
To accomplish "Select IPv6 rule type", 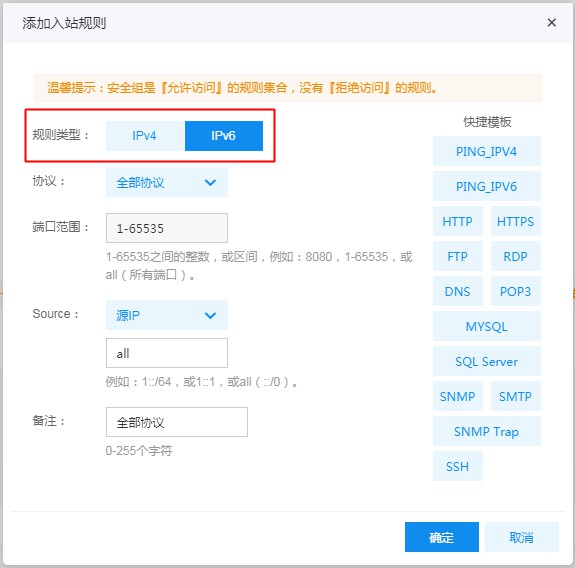I will point(224,136).
